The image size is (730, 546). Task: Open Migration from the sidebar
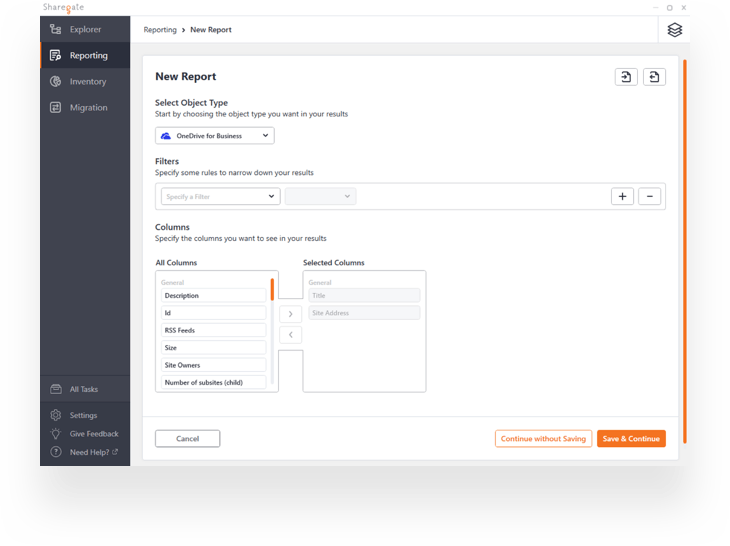tap(85, 108)
